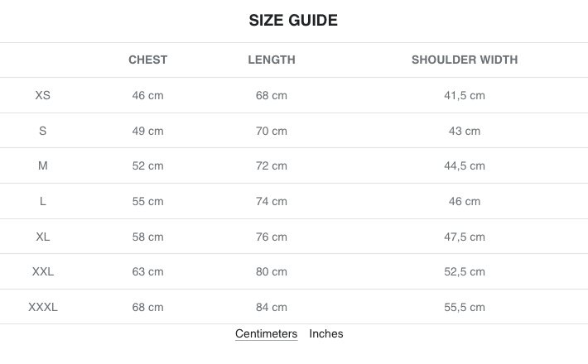The width and height of the screenshot is (588, 364).
Task: Click the Shoulder Width column header
Action: pyautogui.click(x=465, y=60)
